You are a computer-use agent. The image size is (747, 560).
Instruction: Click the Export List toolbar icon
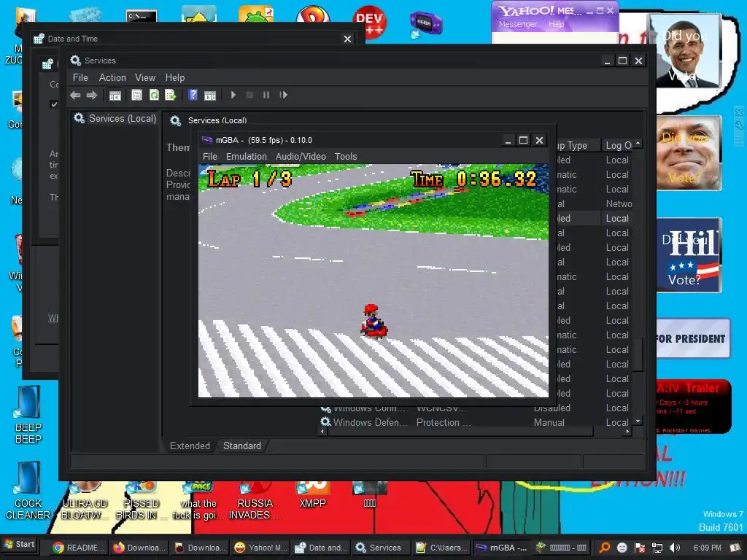point(171,96)
